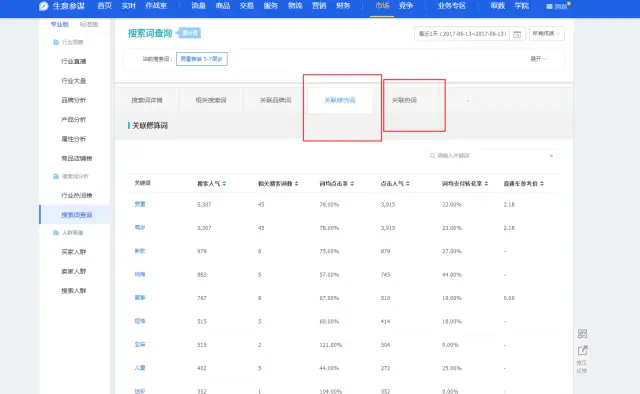Go to 首页 in top navigation
The height and width of the screenshot is (394, 640).
pos(104,6)
